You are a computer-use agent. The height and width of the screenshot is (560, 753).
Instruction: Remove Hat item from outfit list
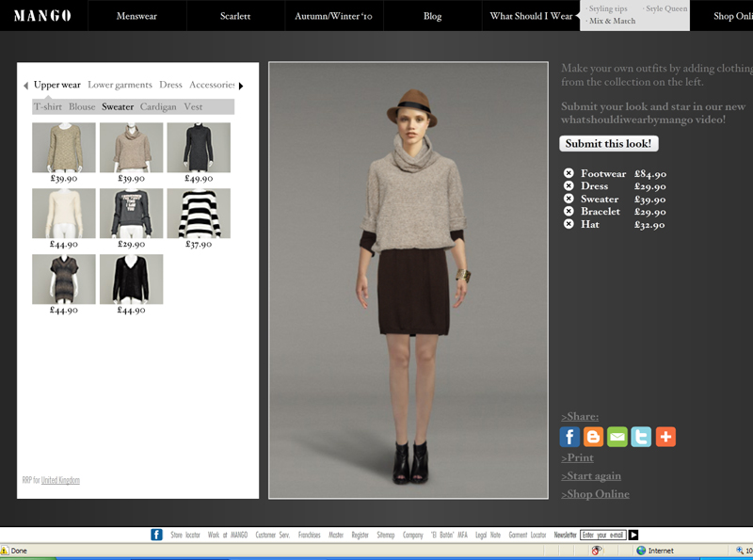tap(569, 224)
